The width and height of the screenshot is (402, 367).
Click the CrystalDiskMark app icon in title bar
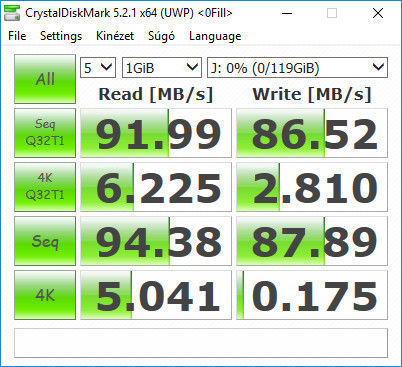12,13
